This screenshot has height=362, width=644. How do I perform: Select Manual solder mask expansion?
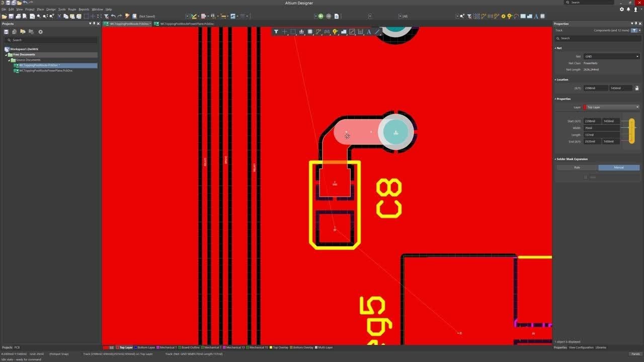[x=618, y=167]
